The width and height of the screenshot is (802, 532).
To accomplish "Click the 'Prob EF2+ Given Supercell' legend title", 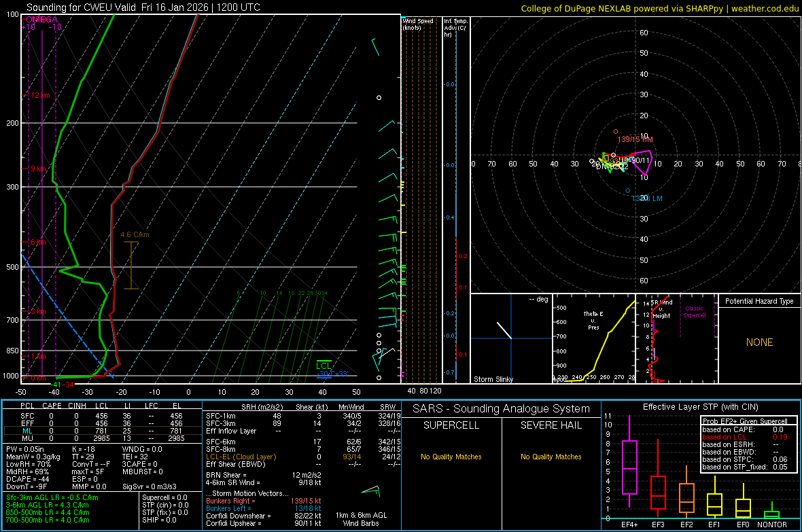I will (745, 421).
